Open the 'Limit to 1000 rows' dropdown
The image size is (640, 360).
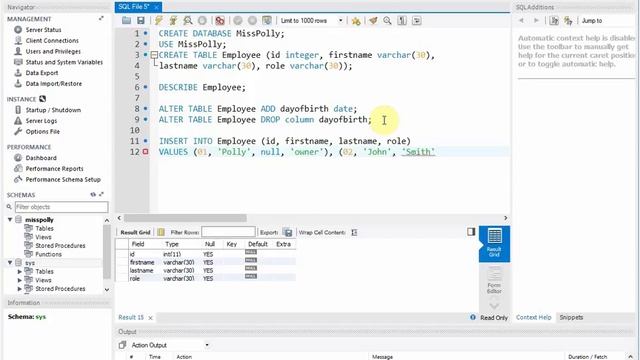pos(312,20)
